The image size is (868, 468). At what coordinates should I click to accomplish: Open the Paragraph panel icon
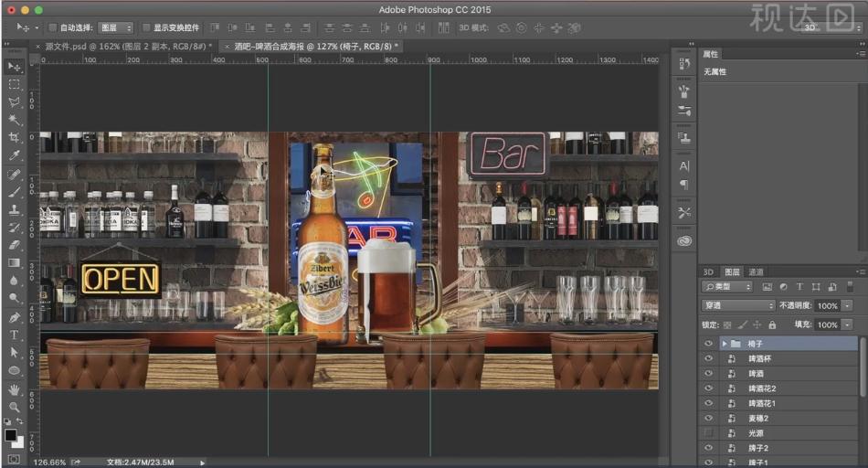coord(684,185)
